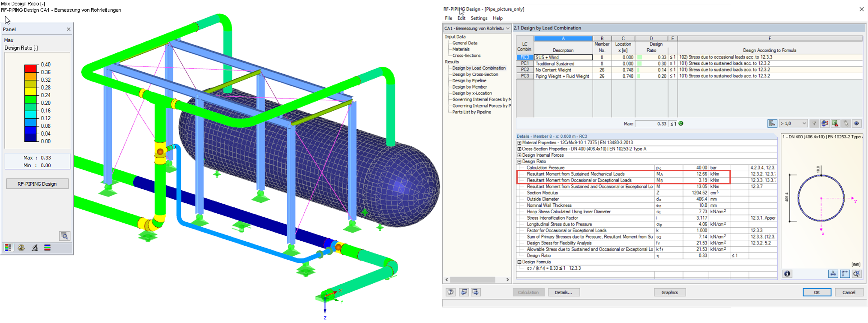Open the microscope filter tab in Panel
868x323 pixels.
[x=34, y=248]
